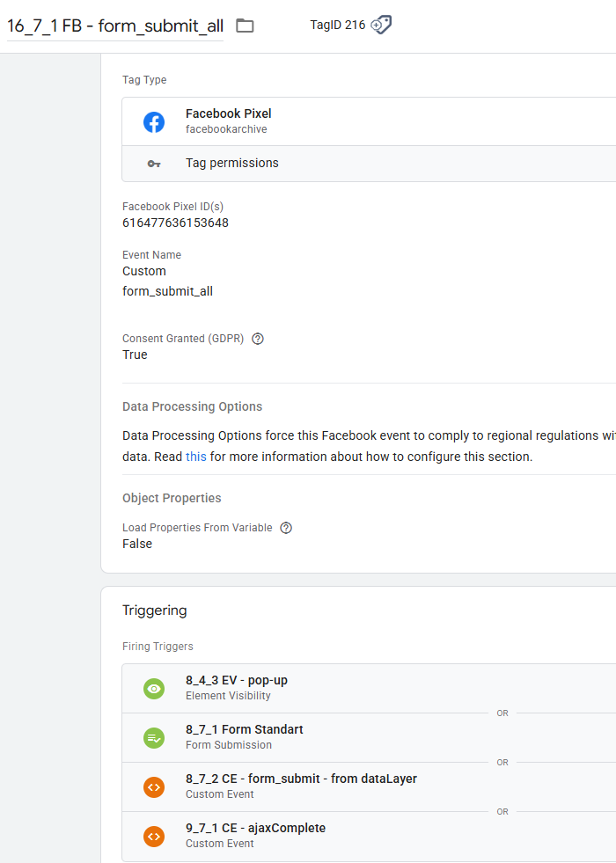Click the TagID 216 tag icon
This screenshot has height=863, width=616.
click(x=381, y=25)
